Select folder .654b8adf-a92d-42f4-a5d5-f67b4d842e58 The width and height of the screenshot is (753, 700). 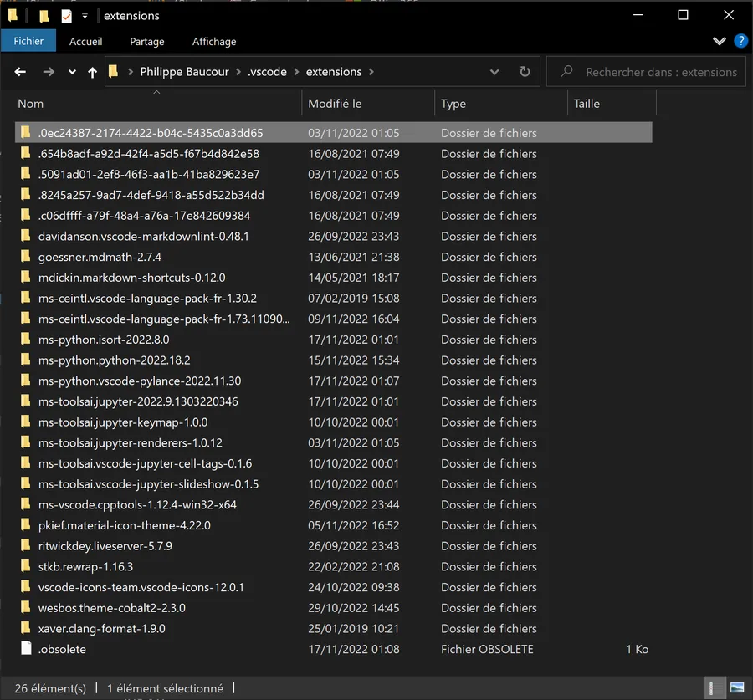(148, 154)
